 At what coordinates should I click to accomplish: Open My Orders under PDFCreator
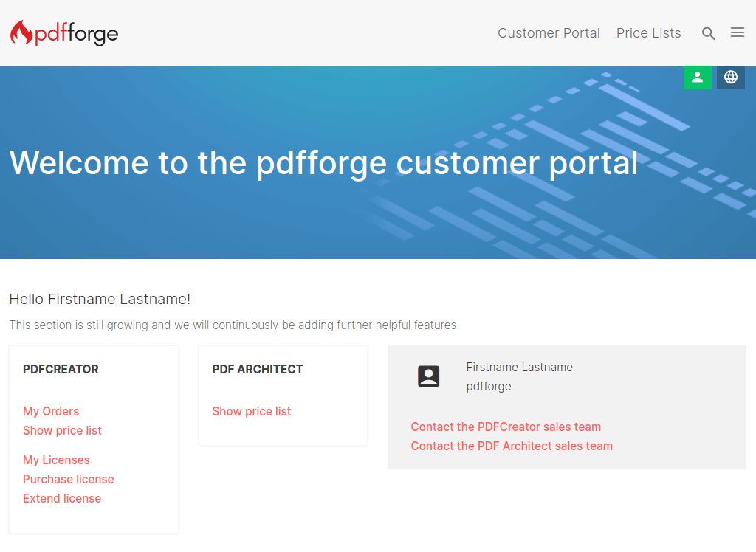point(51,411)
